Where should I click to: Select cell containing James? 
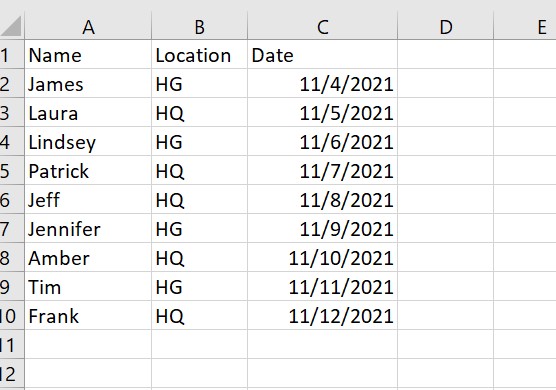pyautogui.click(x=88, y=84)
